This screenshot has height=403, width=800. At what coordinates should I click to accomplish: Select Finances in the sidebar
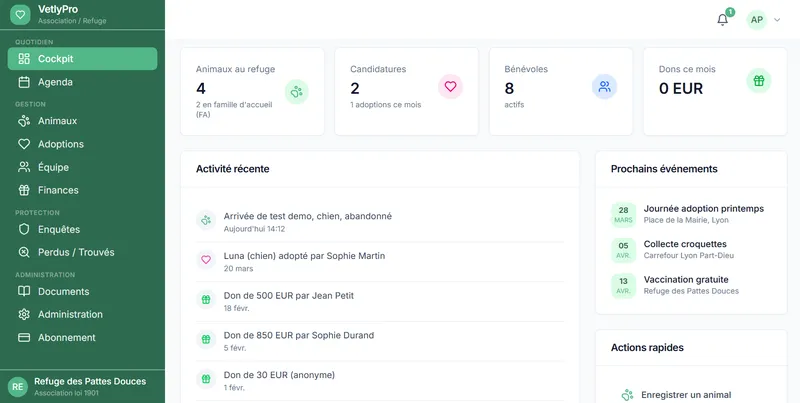pos(58,190)
